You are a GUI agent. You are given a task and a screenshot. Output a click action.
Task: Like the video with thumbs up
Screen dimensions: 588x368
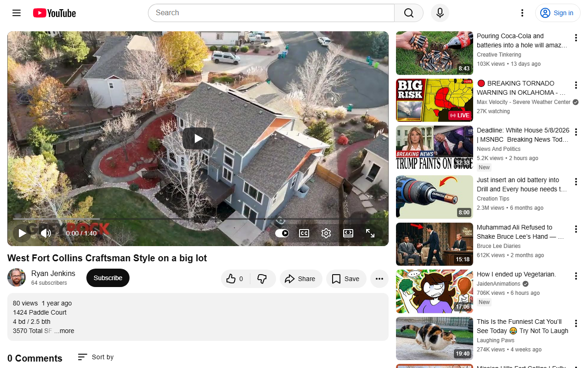pyautogui.click(x=235, y=279)
